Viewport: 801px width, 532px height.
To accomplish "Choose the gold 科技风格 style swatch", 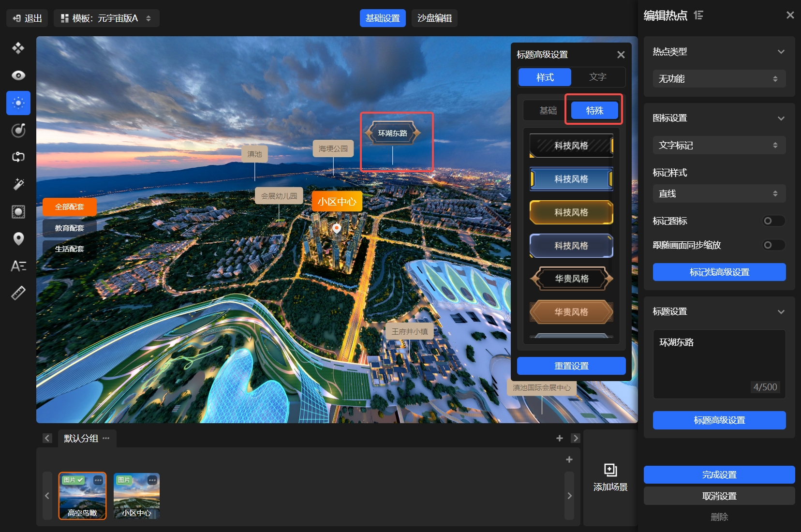I will (x=571, y=212).
